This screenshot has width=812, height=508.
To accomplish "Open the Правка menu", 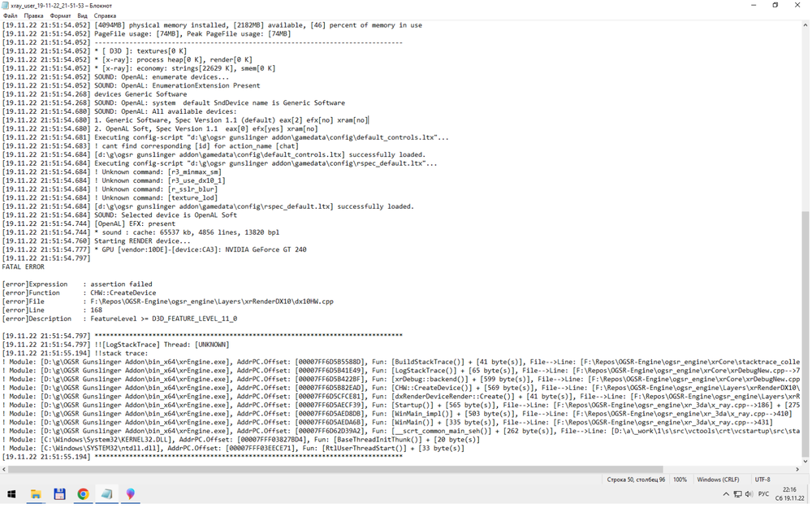I will click(x=33, y=15).
